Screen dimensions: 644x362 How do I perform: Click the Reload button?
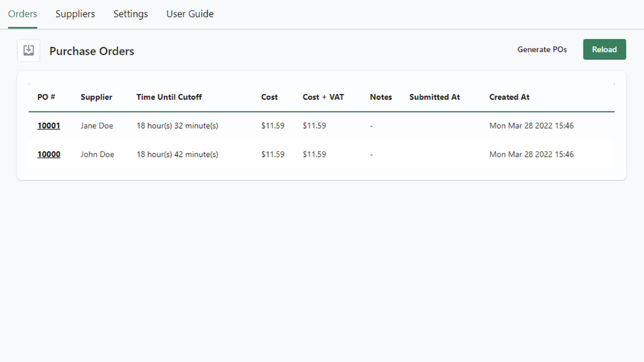(604, 49)
